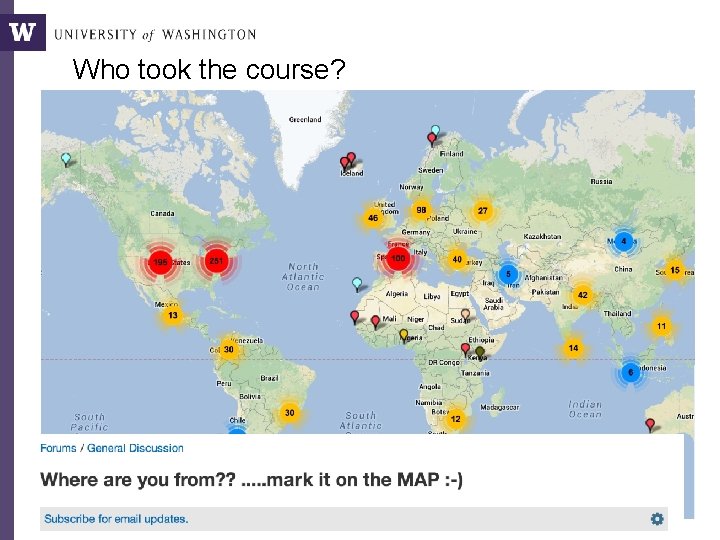Click the Saudi Arabia label on the map
Image resolution: width=720 pixels, height=540 pixels.
pos(494,304)
